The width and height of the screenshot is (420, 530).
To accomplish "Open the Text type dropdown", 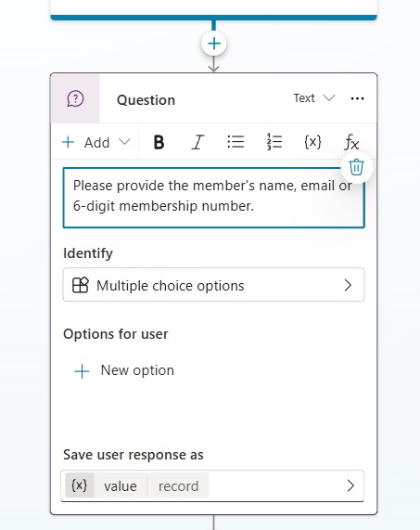I will pos(314,98).
